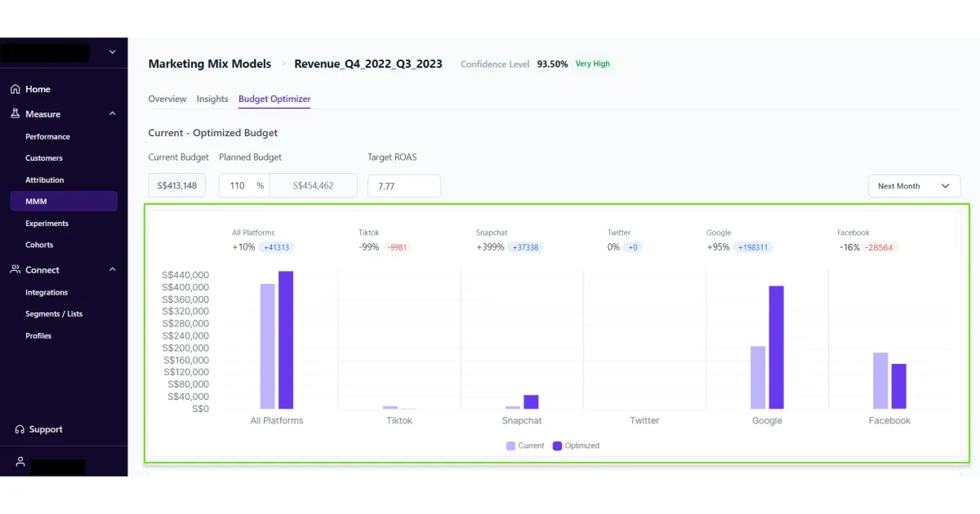Edit the Target ROAS input field
The height and width of the screenshot is (514, 980).
403,185
